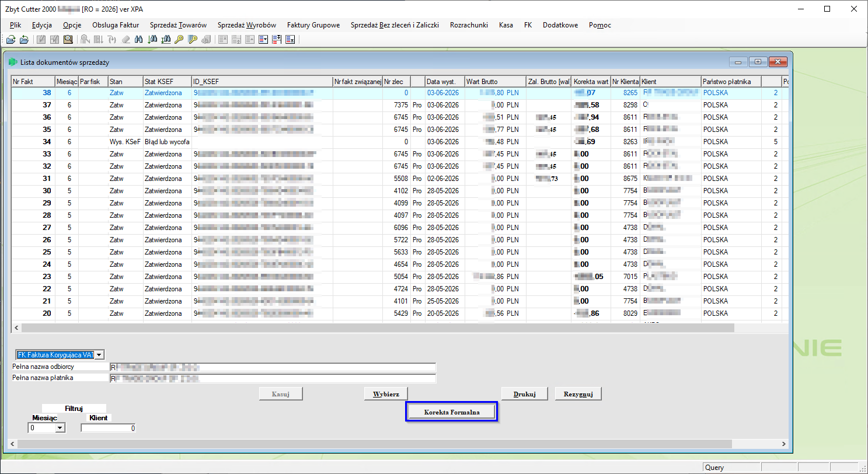The image size is (868, 474).
Task: Click the Klient filter input field
Action: (109, 428)
